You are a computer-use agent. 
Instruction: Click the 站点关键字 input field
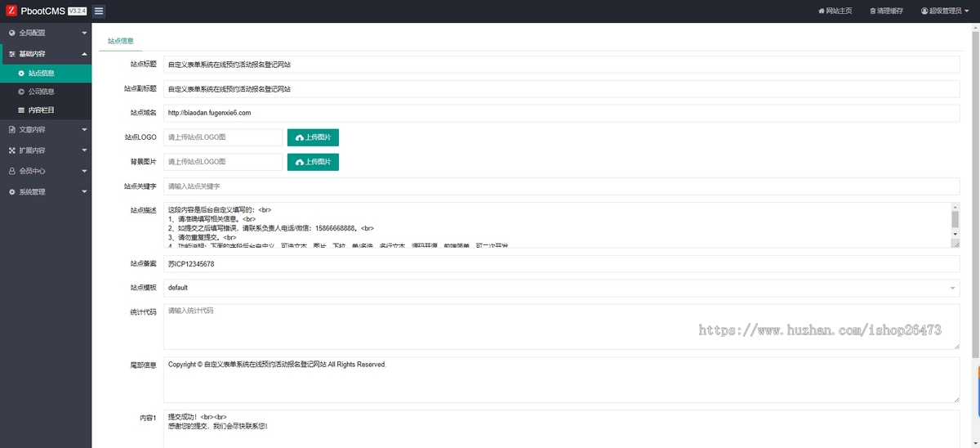(x=561, y=186)
